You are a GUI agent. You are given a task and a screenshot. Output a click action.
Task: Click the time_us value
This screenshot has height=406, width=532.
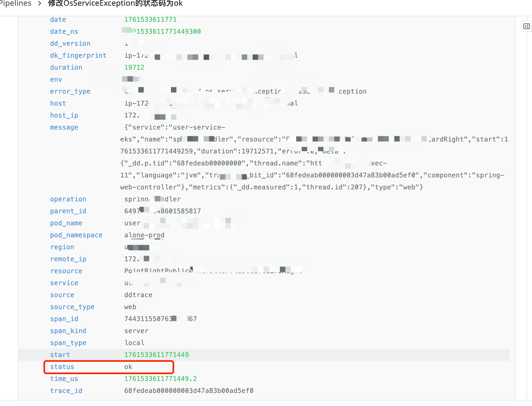tap(160, 379)
